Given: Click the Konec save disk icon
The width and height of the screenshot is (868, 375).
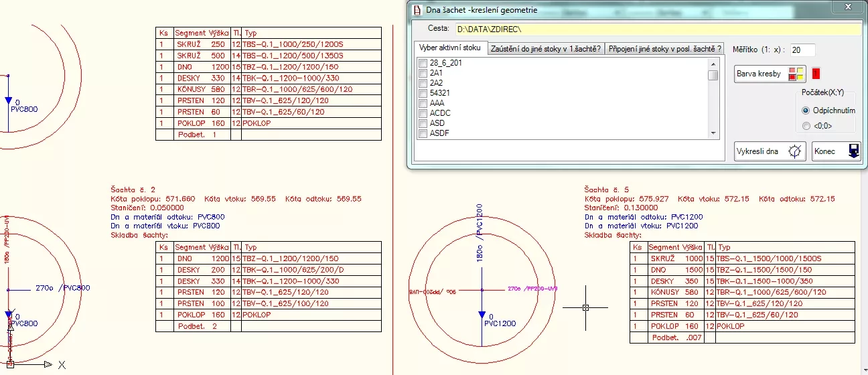Looking at the screenshot, I should click(854, 151).
